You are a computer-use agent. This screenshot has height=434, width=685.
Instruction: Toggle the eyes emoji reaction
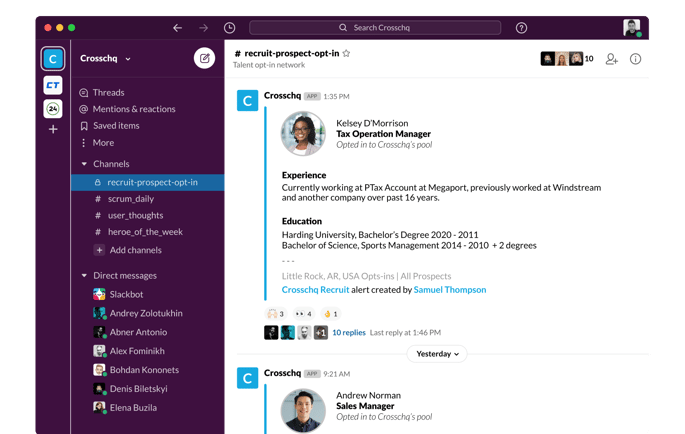pyautogui.click(x=303, y=314)
